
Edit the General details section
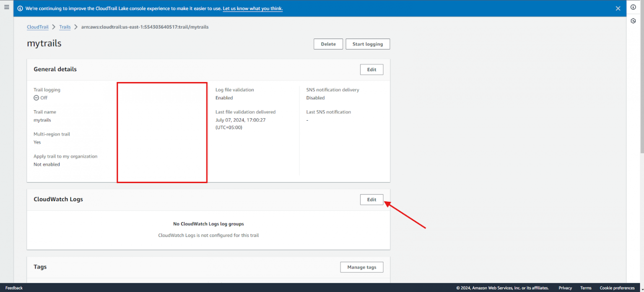(x=371, y=69)
